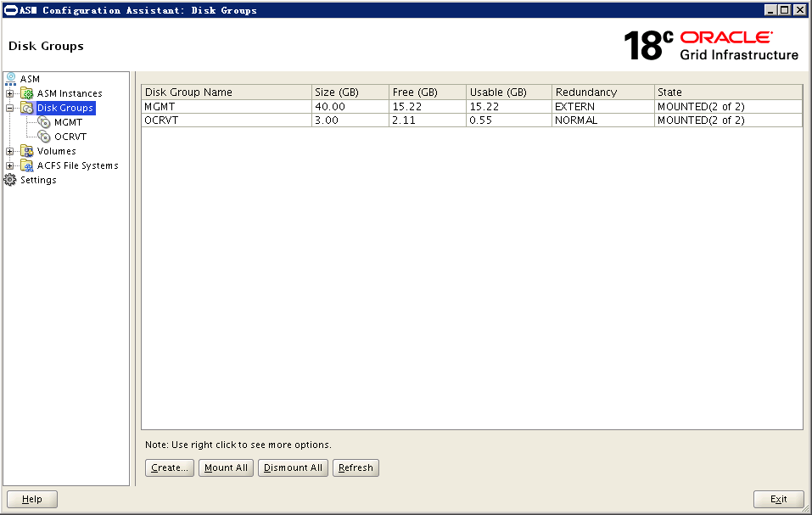Click the 15.22 Usable (GB) cell for MGMT

(x=509, y=107)
